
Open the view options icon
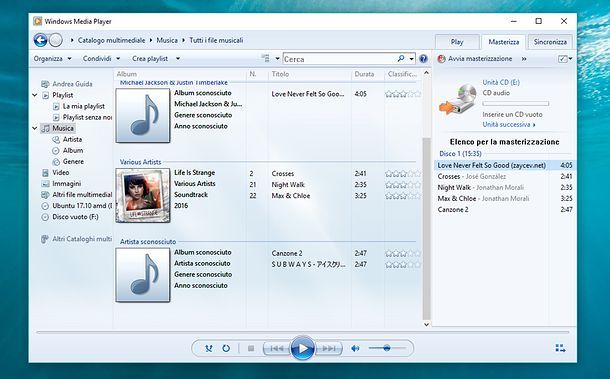[x=266, y=58]
